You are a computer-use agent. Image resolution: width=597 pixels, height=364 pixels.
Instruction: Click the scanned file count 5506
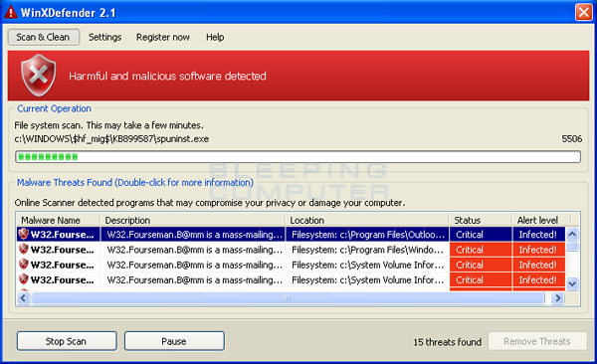571,139
